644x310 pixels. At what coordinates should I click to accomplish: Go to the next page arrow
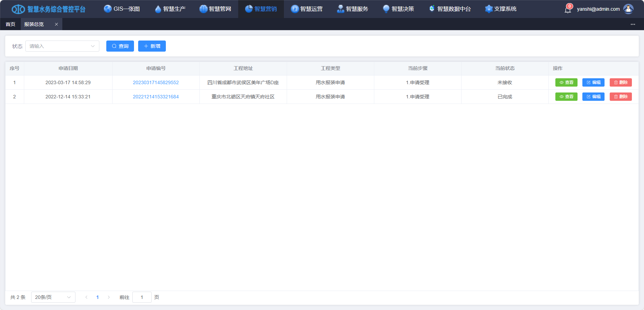pos(109,297)
